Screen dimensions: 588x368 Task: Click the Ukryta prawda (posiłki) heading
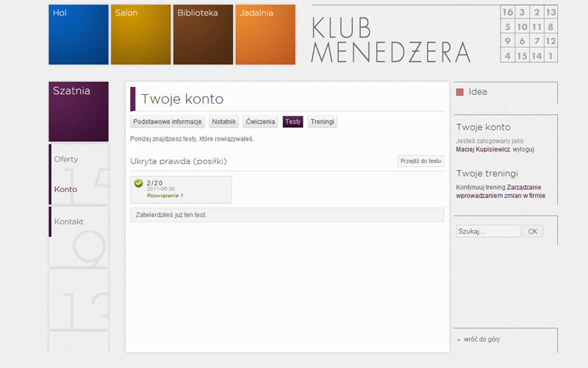pyautogui.click(x=179, y=161)
